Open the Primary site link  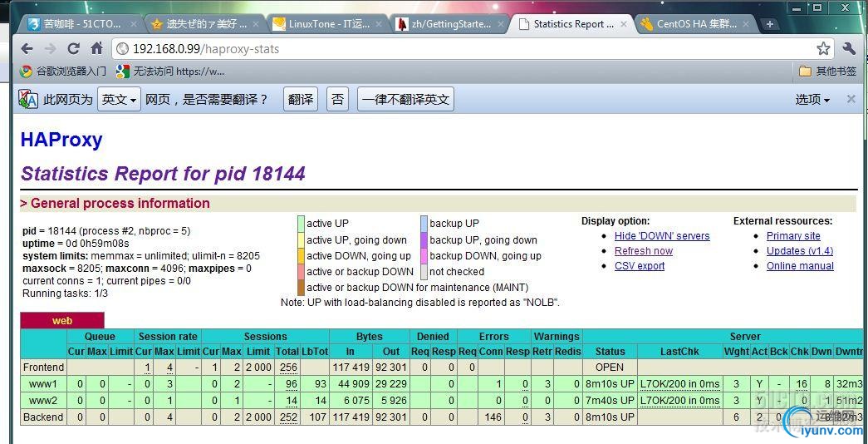(x=793, y=236)
